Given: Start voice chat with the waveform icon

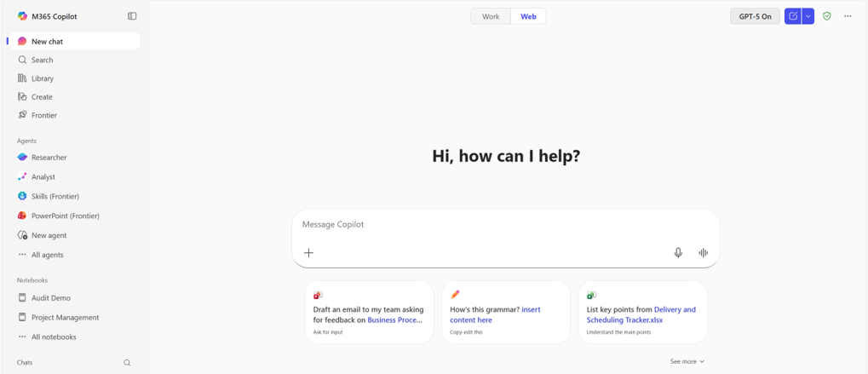Looking at the screenshot, I should [703, 253].
